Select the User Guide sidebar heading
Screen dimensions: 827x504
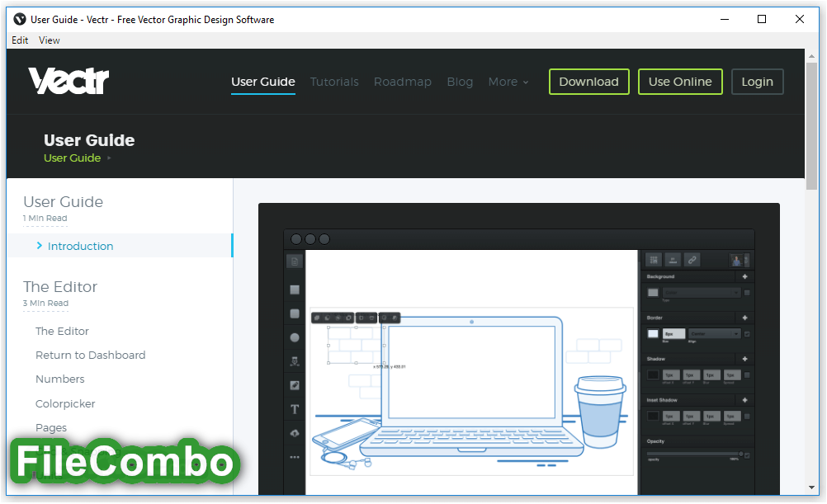click(64, 202)
